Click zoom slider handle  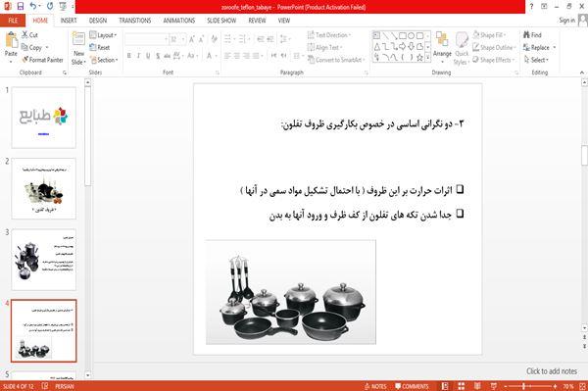pyautogui.click(x=523, y=386)
